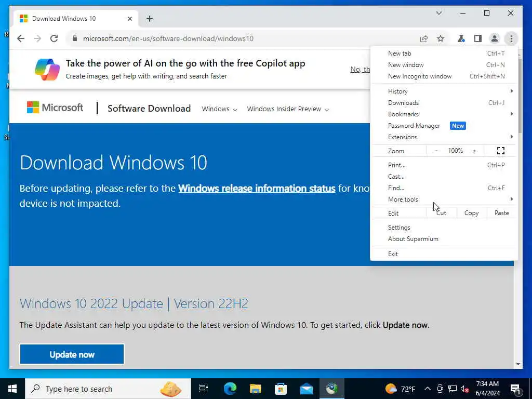
Task: Close the Download Windows 10 tab
Action: click(129, 19)
